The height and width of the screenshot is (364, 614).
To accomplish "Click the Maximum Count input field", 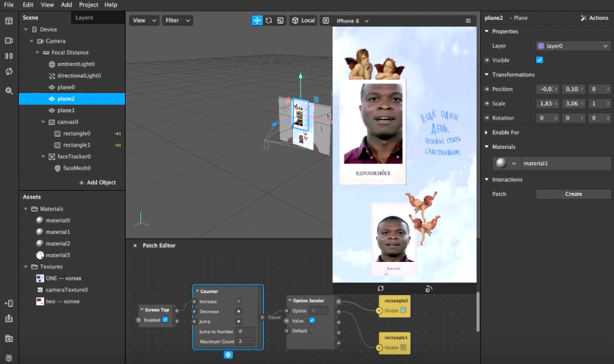I will (245, 341).
